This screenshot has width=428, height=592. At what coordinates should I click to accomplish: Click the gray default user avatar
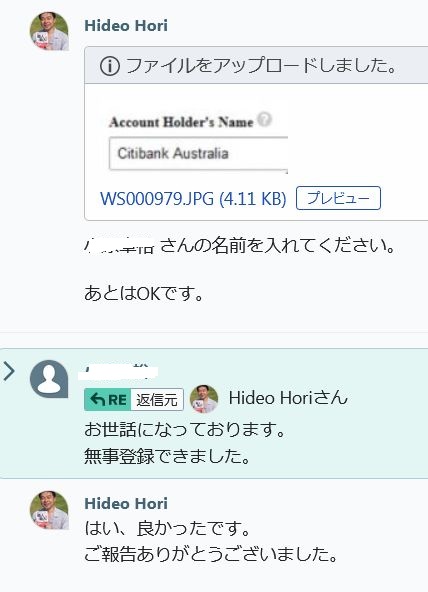pos(49,379)
